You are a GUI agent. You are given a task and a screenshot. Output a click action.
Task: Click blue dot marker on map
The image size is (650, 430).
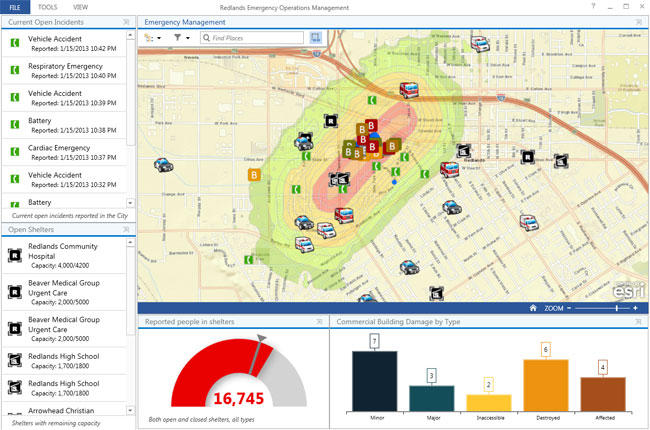(x=394, y=182)
